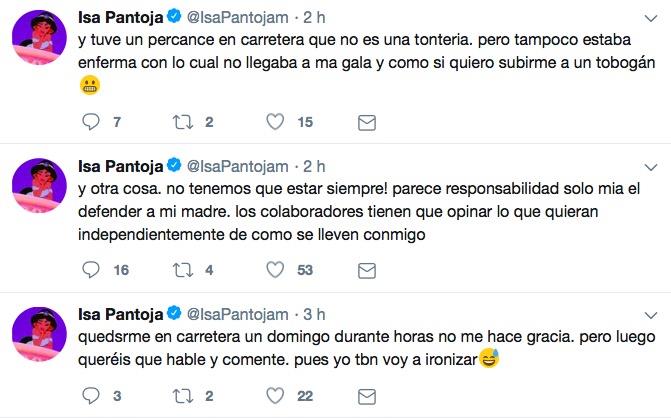Click Isa Pantoja name on third tweet
This screenshot has width=671, height=418.
coord(120,313)
